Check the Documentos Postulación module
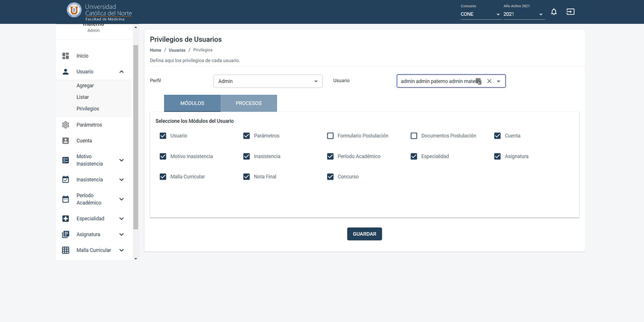The image size is (644, 322). pos(414,136)
